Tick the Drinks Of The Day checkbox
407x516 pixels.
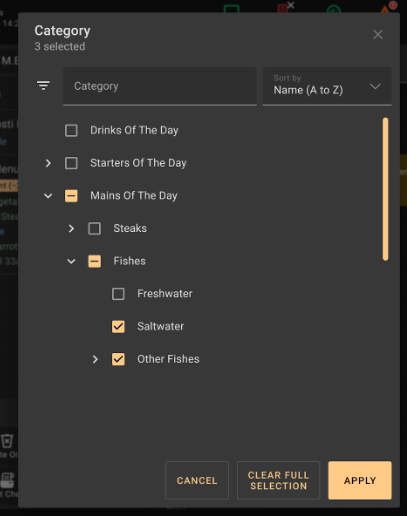(71, 130)
